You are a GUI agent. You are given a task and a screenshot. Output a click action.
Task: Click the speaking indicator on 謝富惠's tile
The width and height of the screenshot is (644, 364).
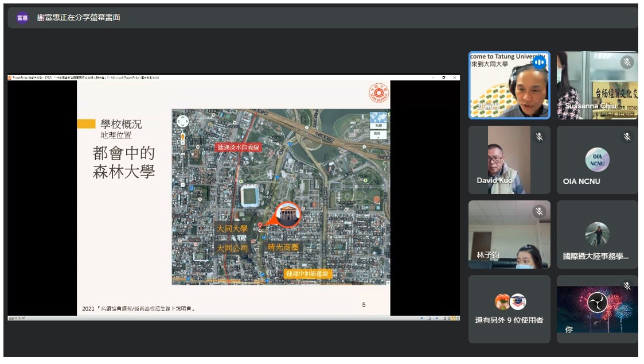[x=539, y=63]
